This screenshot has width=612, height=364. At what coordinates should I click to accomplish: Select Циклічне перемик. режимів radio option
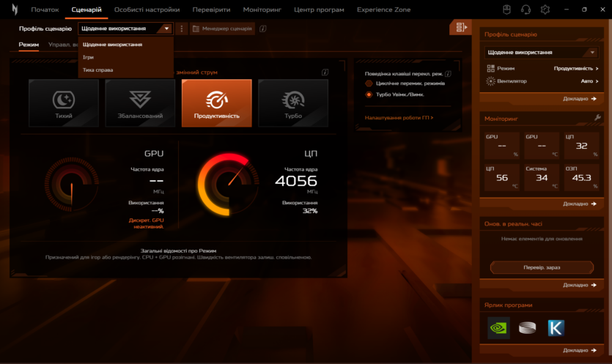coord(369,83)
